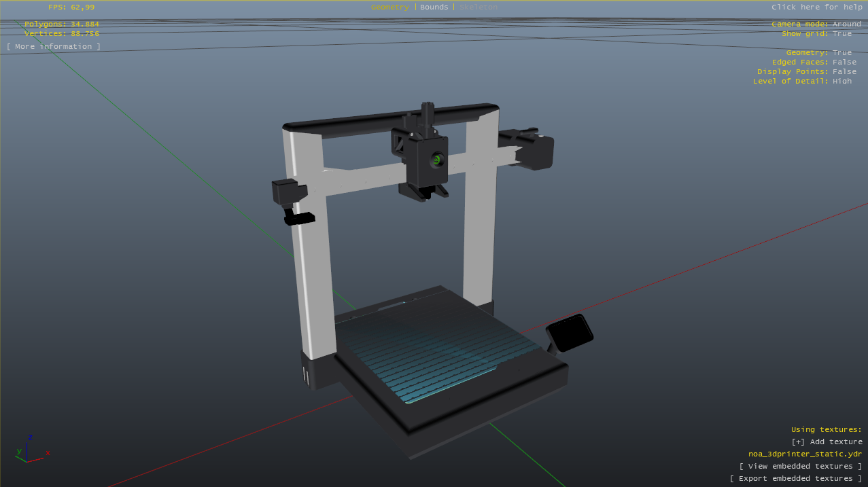Click the FPS counter readout

[x=71, y=7]
